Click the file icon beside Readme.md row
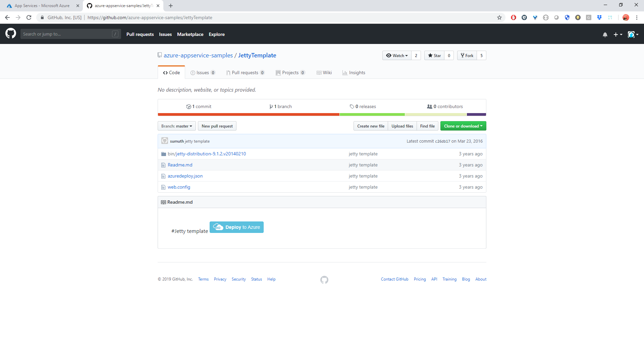Image resolution: width=644 pixels, height=349 pixels. [x=163, y=165]
